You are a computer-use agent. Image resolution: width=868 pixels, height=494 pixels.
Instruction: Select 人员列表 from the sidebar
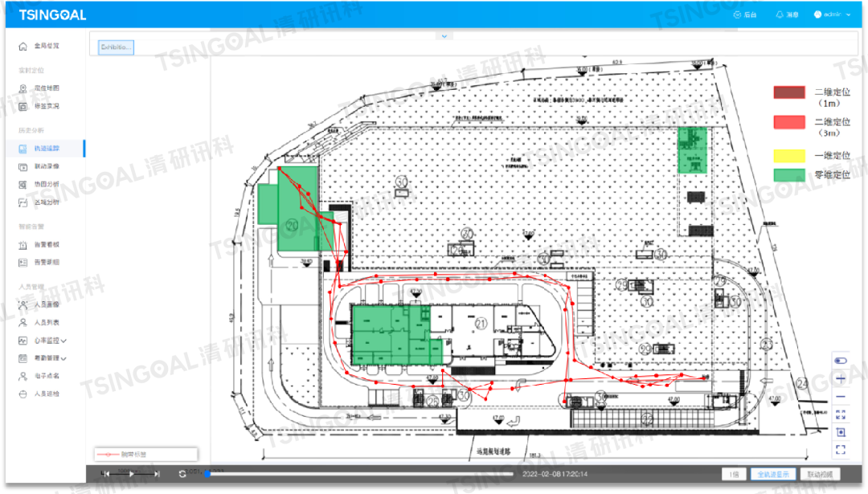47,322
